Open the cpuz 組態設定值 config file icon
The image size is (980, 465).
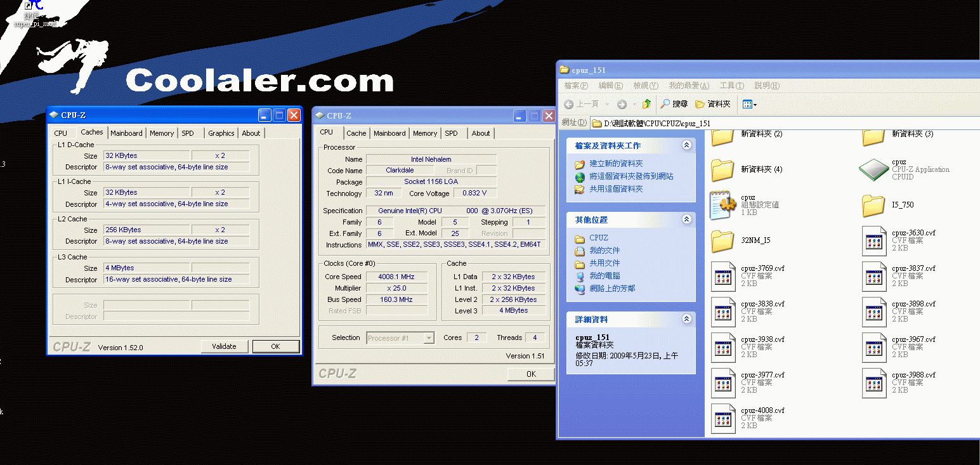723,205
